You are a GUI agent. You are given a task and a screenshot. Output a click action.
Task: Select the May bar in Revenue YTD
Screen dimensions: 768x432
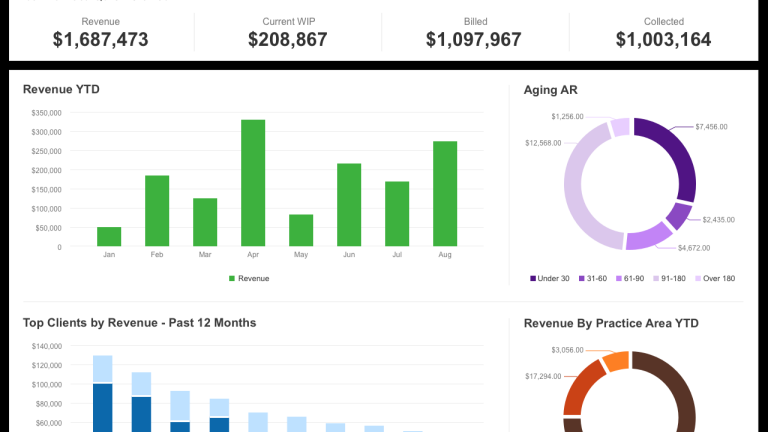pos(301,231)
